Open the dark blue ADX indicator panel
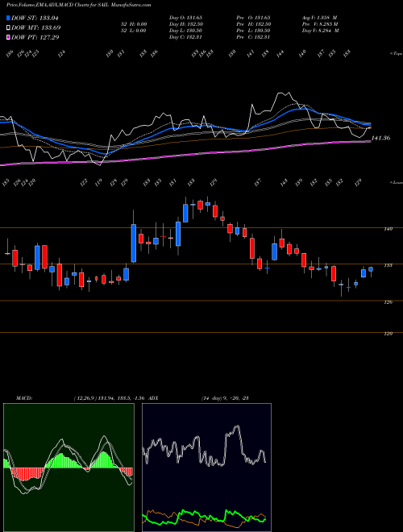Screen dimensions: 403x532 [206, 468]
